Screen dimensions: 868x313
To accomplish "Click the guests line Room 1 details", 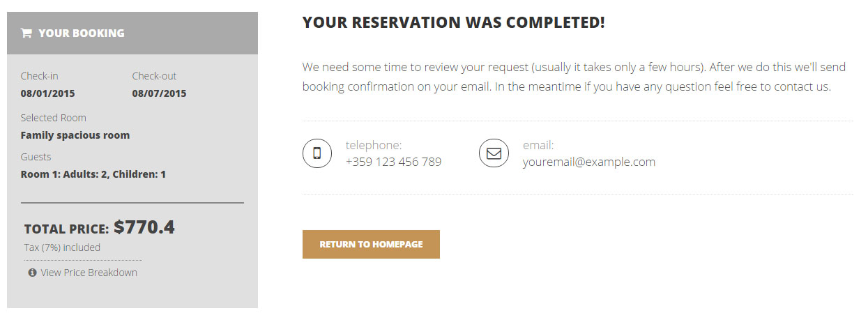I will (93, 174).
